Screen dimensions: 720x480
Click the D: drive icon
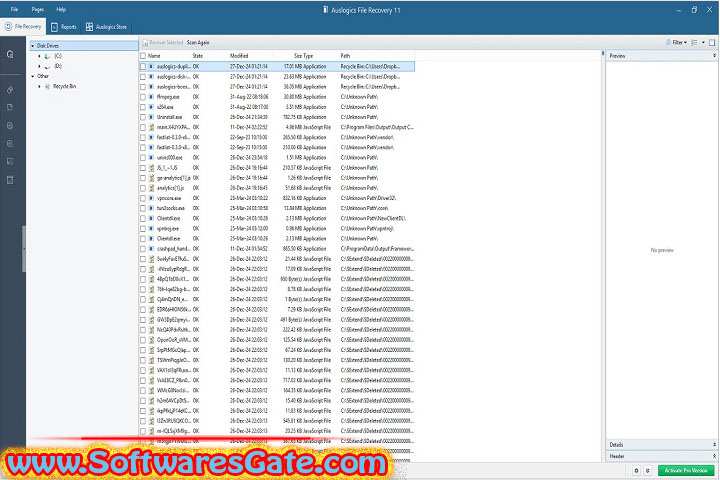[47, 67]
